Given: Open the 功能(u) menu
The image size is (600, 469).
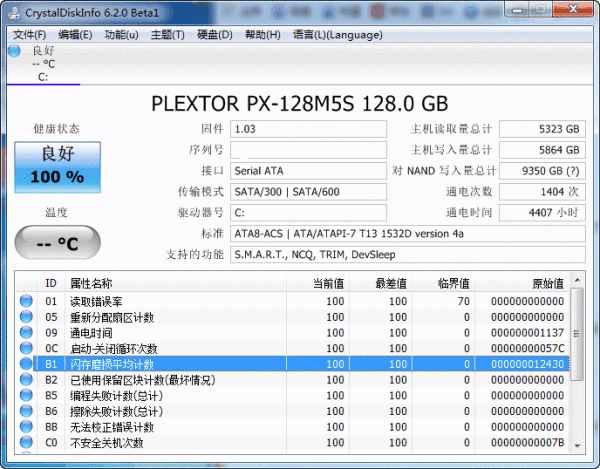Looking at the screenshot, I should click(x=121, y=35).
